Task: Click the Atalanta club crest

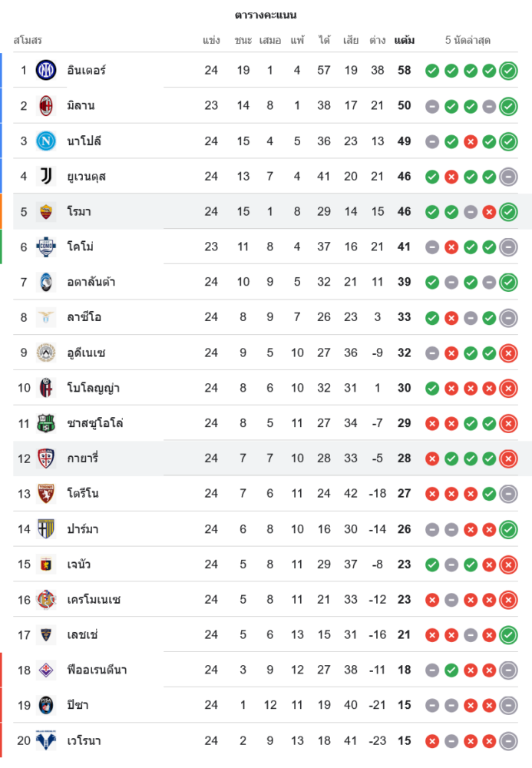Action: tap(46, 283)
